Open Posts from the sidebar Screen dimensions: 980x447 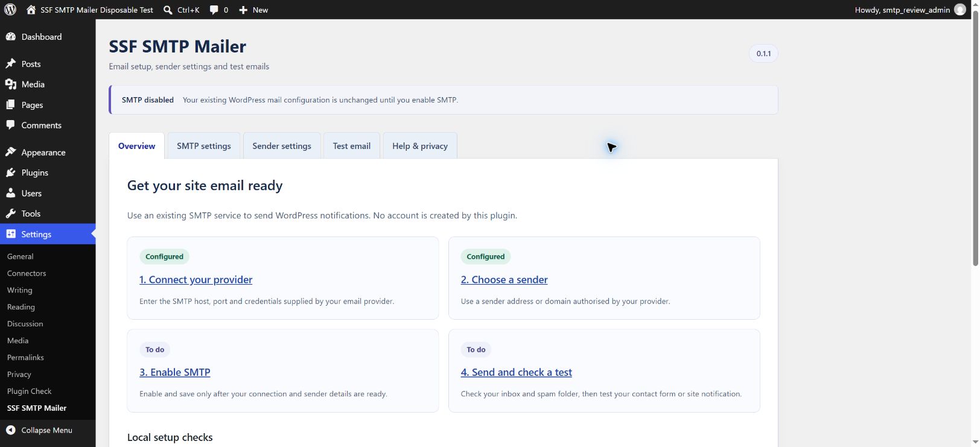coord(48,64)
